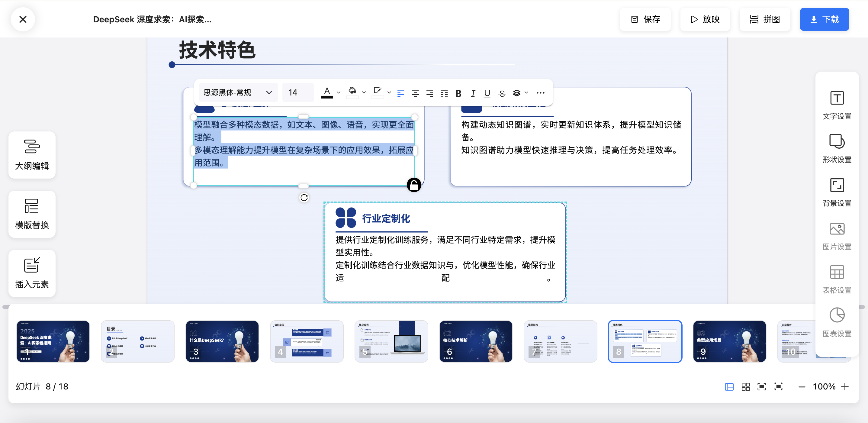Viewport: 868px width, 423px height.
Task: Right align the selected text
Action: [429, 93]
